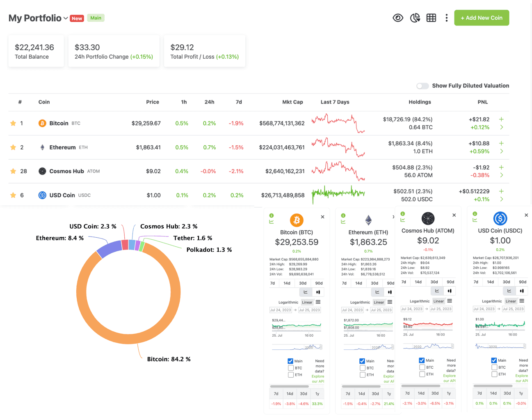The height and width of the screenshot is (420, 532).
Task: Expand the My Portfolio dropdown chevron
Action: pos(66,18)
